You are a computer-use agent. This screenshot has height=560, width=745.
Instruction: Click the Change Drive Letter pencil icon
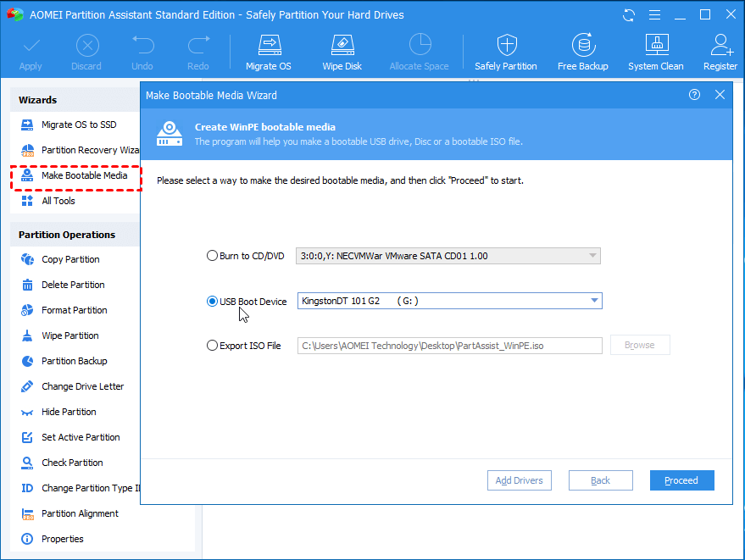pyautogui.click(x=27, y=386)
